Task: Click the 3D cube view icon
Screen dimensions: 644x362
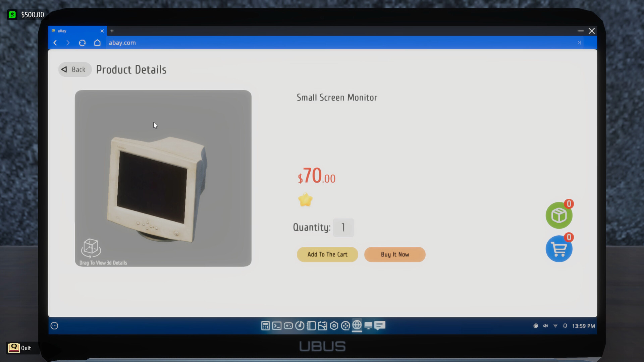Action: point(91,248)
